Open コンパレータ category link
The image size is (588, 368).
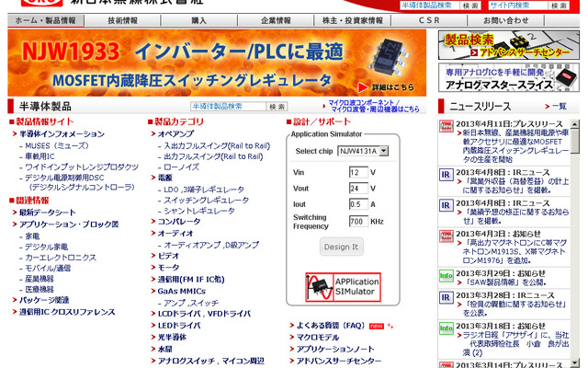(x=179, y=222)
